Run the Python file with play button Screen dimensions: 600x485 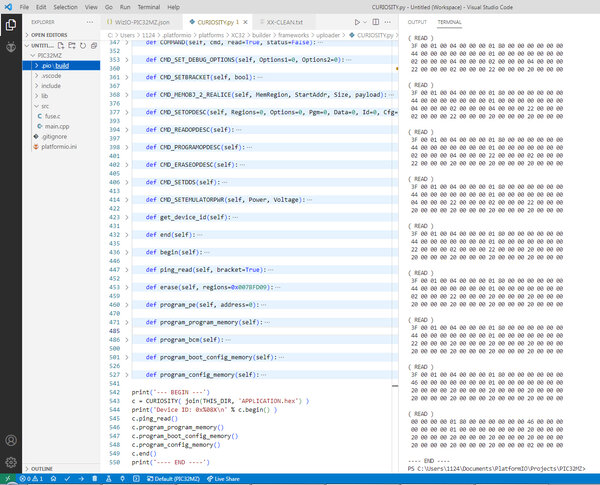[x=357, y=22]
